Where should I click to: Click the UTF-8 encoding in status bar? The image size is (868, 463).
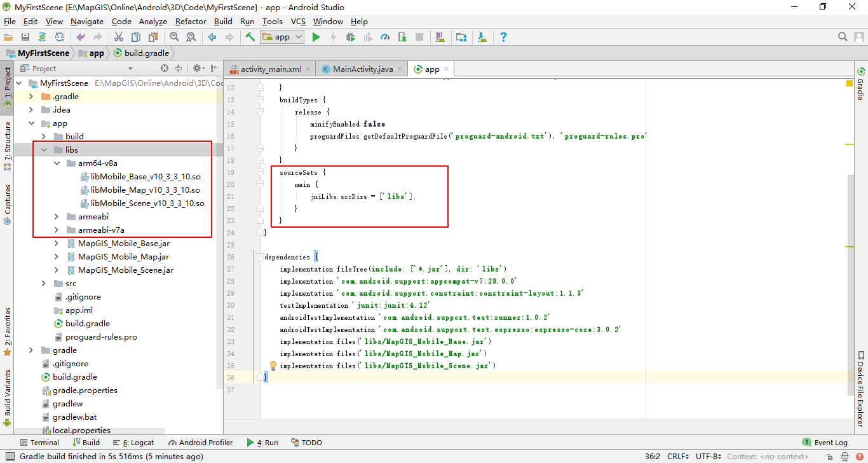(709, 456)
